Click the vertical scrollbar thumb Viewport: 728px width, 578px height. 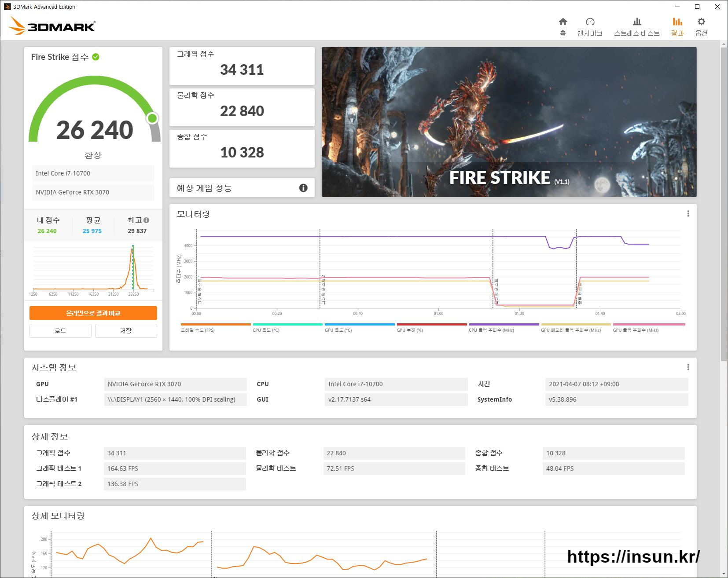coord(724,204)
